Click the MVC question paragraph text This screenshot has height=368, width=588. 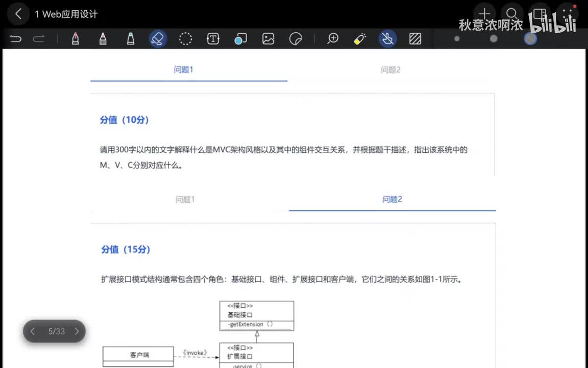click(283, 157)
